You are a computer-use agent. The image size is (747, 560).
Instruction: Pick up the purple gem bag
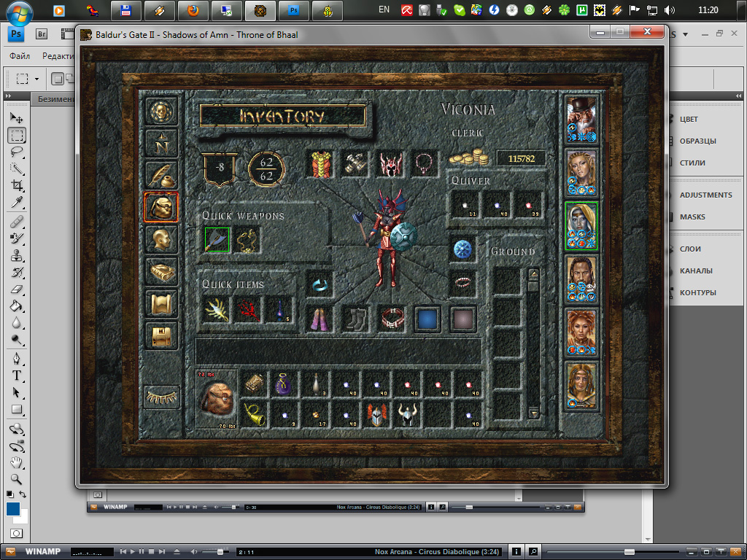click(284, 384)
